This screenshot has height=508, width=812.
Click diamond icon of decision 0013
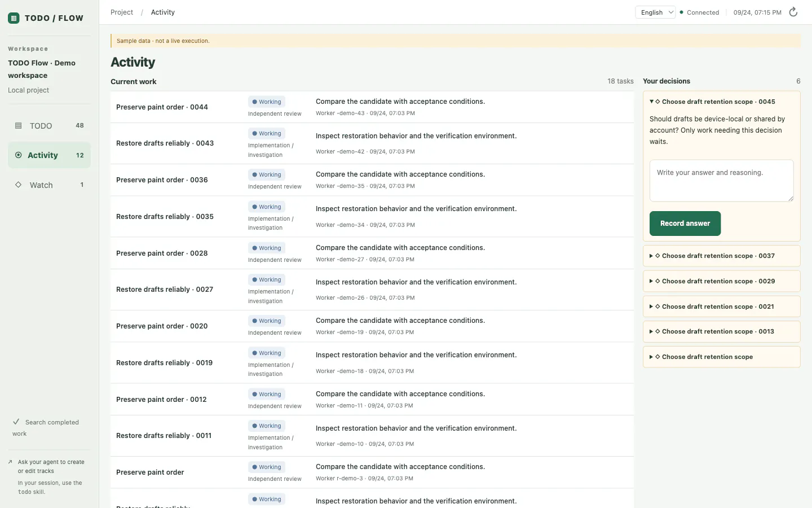[657, 331]
